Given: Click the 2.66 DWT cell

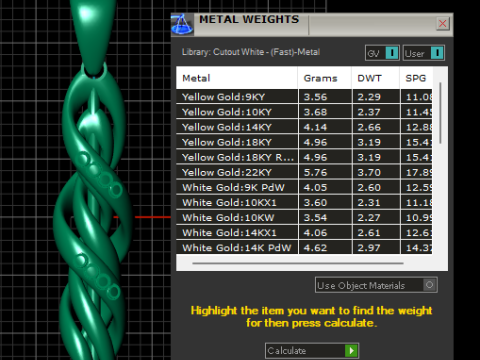Looking at the screenshot, I should click(376, 127).
